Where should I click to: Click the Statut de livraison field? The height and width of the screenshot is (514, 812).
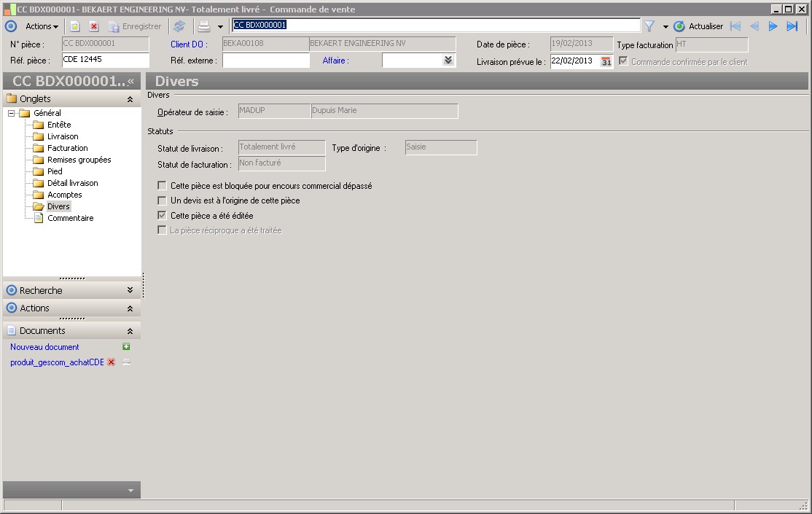click(281, 147)
